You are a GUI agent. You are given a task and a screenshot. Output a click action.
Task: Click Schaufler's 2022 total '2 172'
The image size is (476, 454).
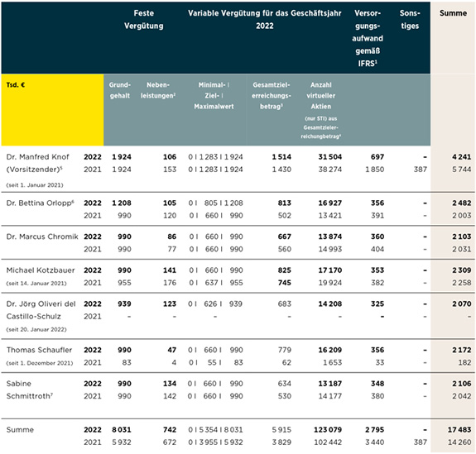point(461,350)
